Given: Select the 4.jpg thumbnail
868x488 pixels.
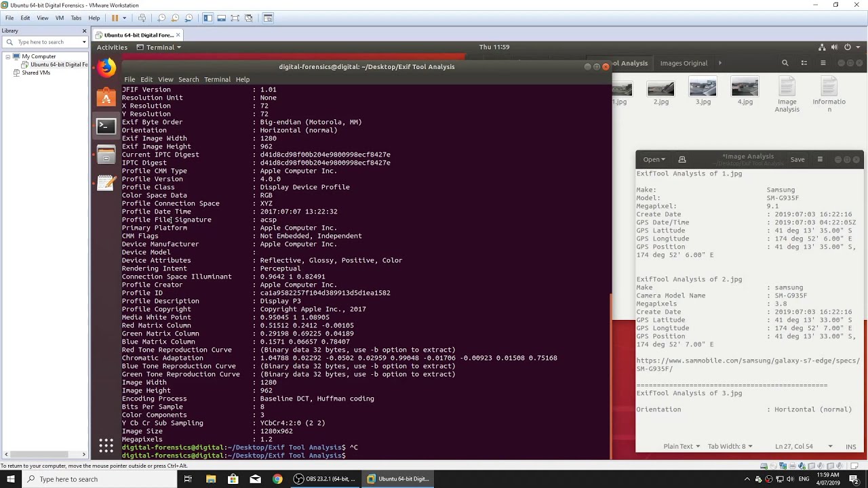Looking at the screenshot, I should pos(745,87).
